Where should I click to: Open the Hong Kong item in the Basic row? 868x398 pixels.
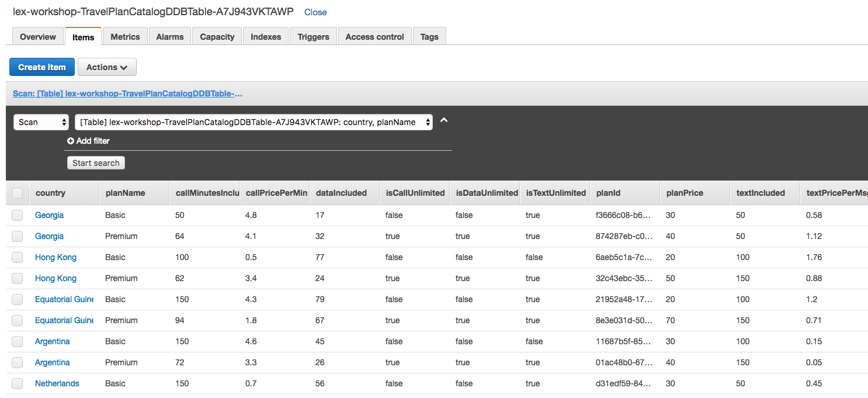(x=55, y=257)
